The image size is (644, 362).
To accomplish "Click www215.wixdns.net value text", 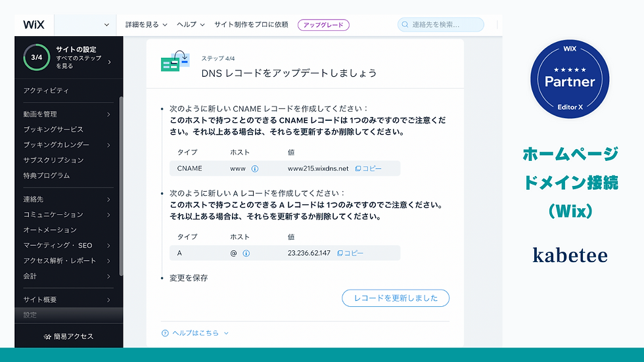I will [318, 168].
